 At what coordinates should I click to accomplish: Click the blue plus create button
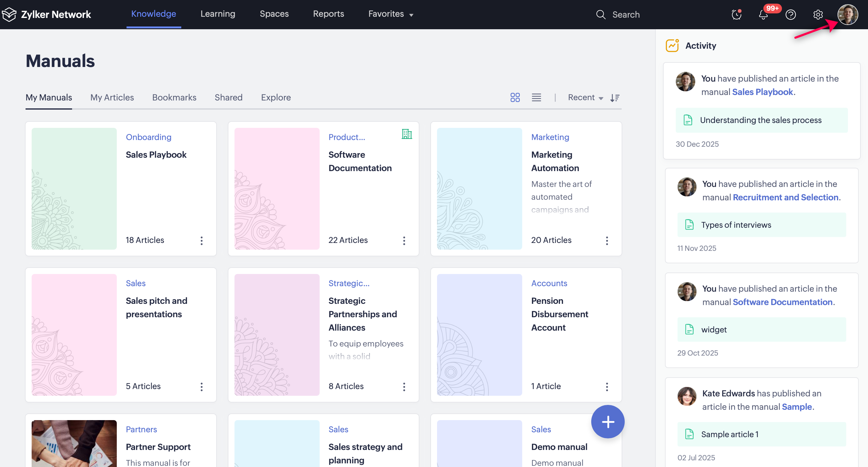pos(608,421)
